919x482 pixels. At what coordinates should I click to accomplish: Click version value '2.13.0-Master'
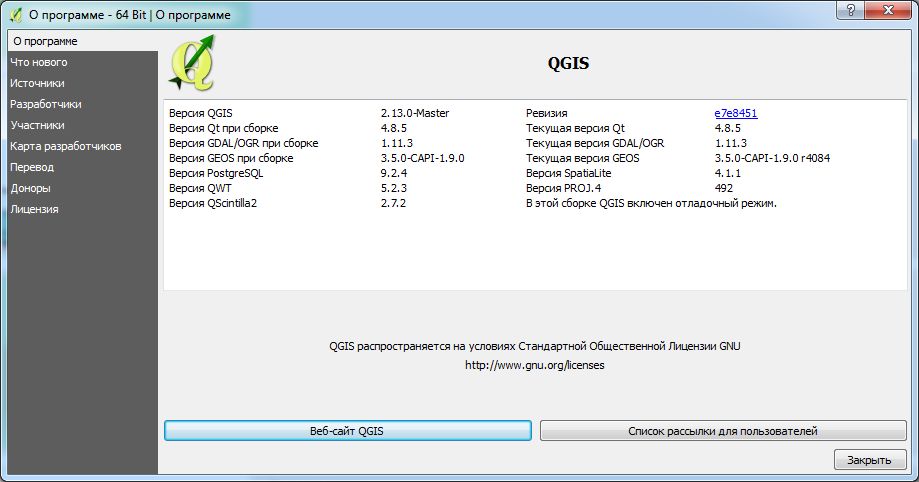coord(415,113)
